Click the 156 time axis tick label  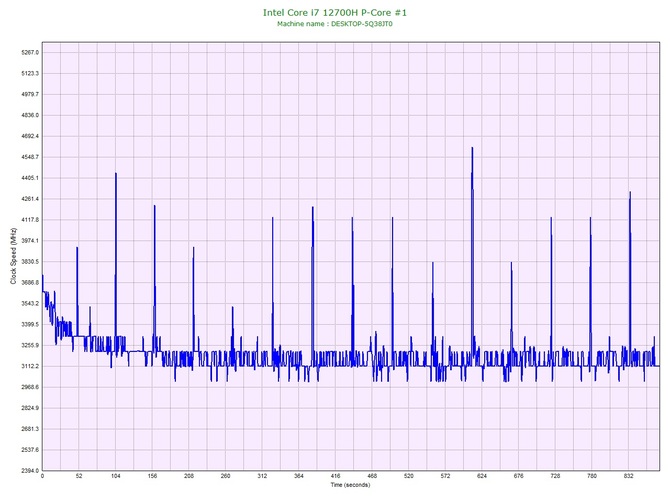(152, 476)
